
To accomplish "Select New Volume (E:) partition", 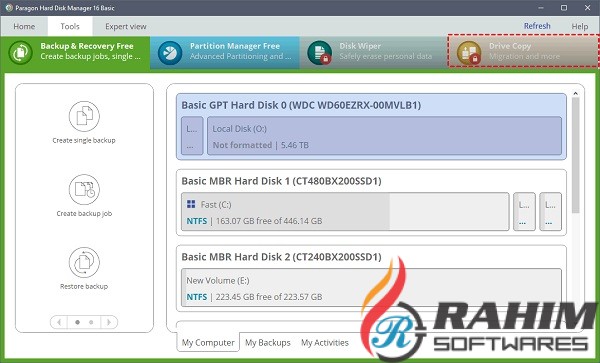I will coord(372,288).
